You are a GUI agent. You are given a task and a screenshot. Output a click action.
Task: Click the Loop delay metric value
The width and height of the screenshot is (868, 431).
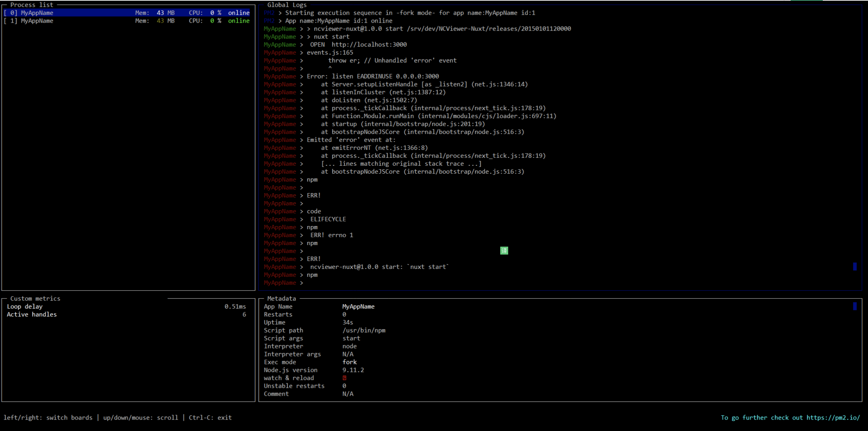click(x=235, y=306)
